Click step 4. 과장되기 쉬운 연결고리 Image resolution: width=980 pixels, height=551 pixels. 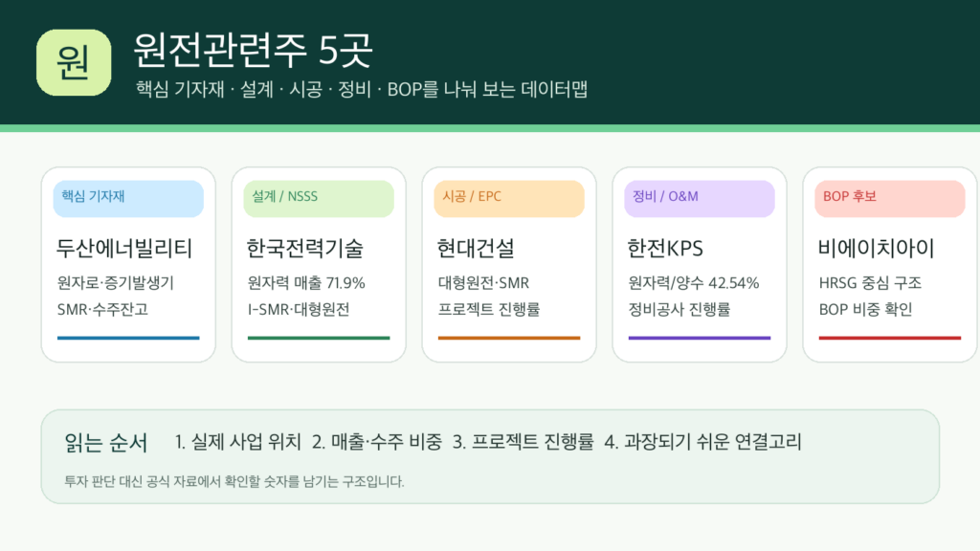pyautogui.click(x=702, y=442)
